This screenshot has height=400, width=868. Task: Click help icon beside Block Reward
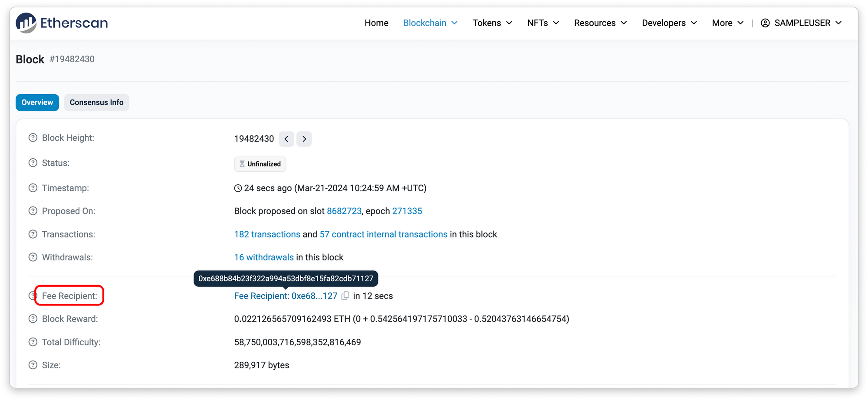(33, 319)
